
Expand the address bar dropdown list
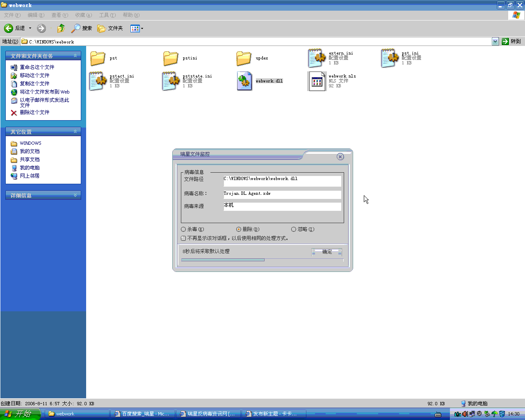(x=495, y=41)
